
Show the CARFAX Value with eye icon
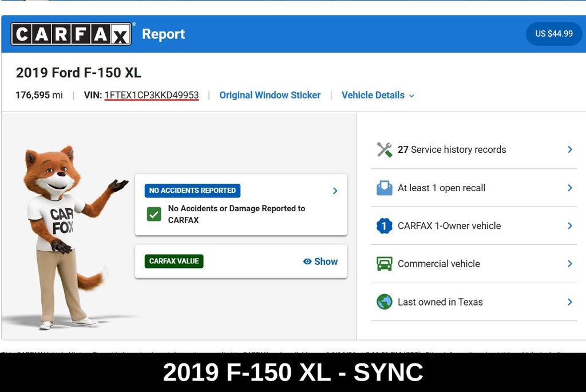pos(320,262)
